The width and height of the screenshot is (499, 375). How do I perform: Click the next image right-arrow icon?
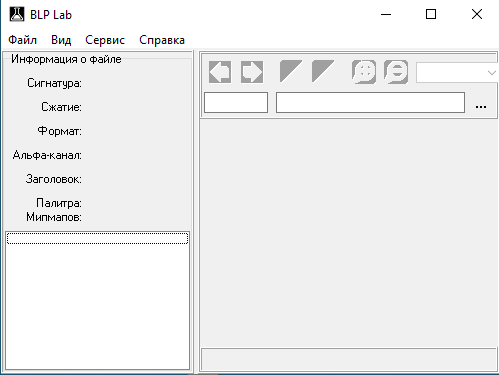click(x=252, y=72)
